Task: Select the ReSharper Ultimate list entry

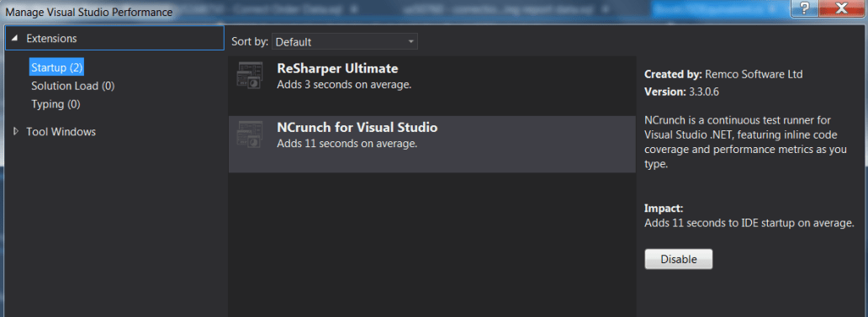Action: point(431,85)
